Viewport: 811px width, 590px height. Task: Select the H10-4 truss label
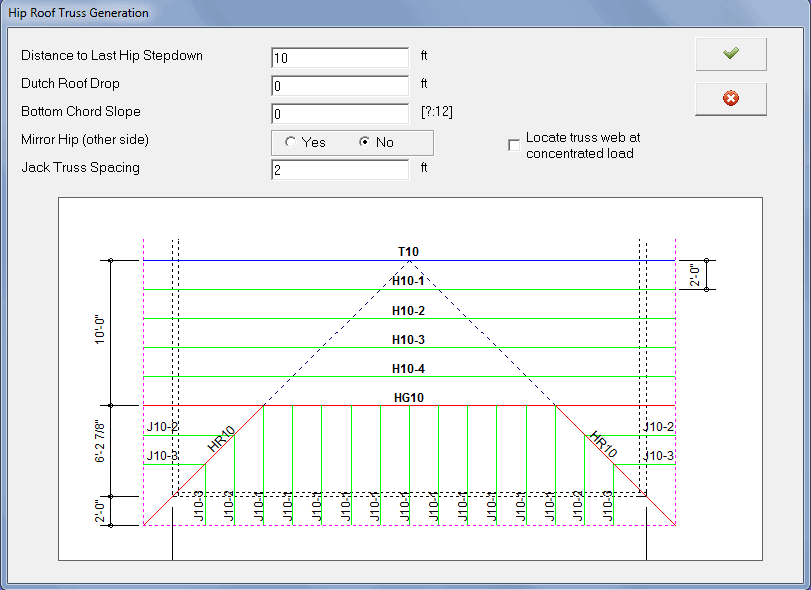click(x=408, y=369)
